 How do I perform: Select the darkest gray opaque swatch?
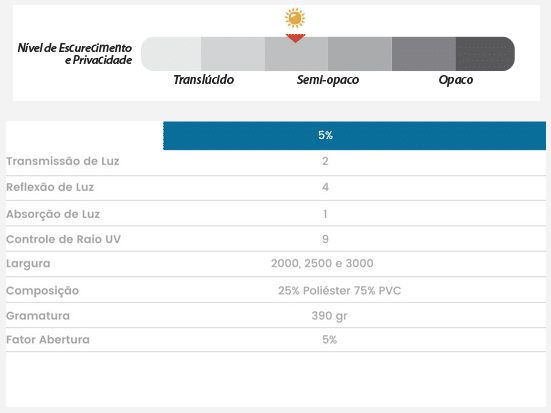(x=485, y=54)
